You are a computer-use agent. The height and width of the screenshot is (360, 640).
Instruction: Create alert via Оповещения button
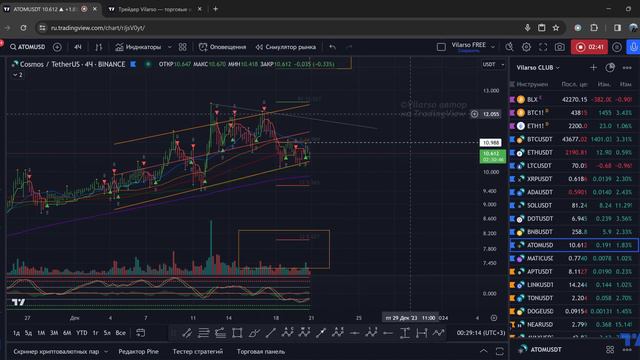point(222,47)
